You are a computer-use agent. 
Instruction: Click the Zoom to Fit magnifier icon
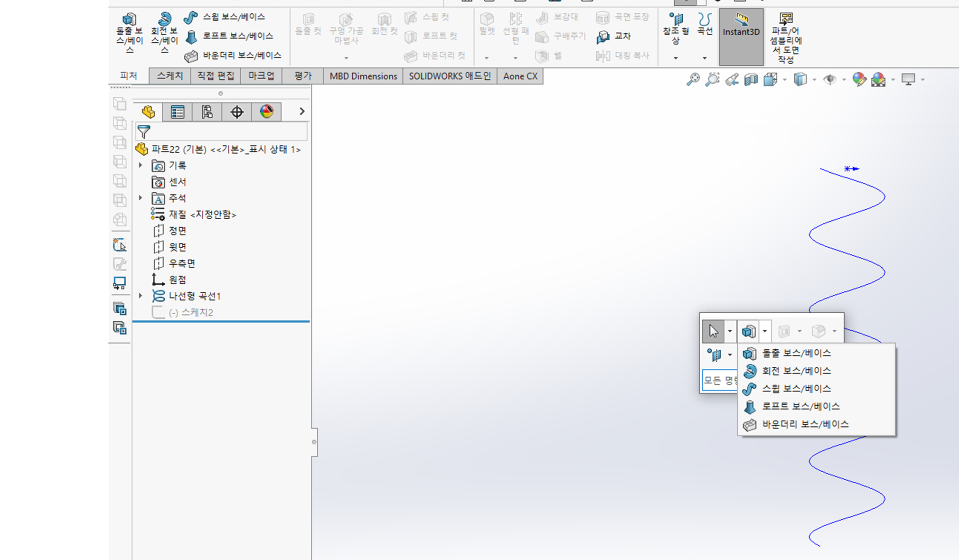click(693, 79)
